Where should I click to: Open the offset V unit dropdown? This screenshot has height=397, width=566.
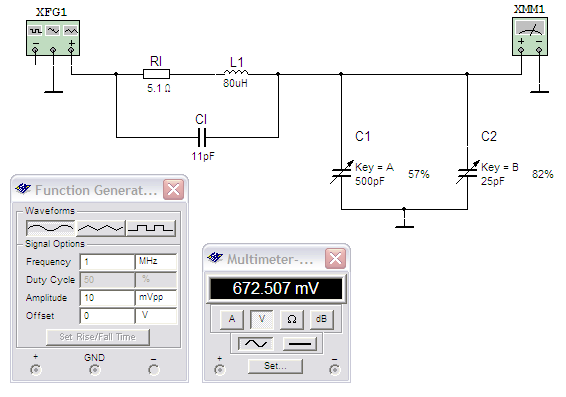click(156, 316)
